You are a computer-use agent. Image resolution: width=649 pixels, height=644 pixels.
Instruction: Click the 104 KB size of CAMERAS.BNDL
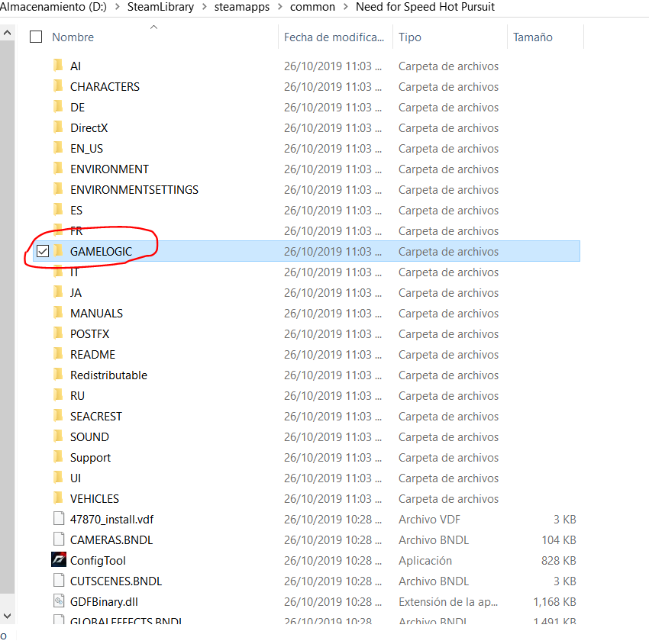tap(559, 539)
